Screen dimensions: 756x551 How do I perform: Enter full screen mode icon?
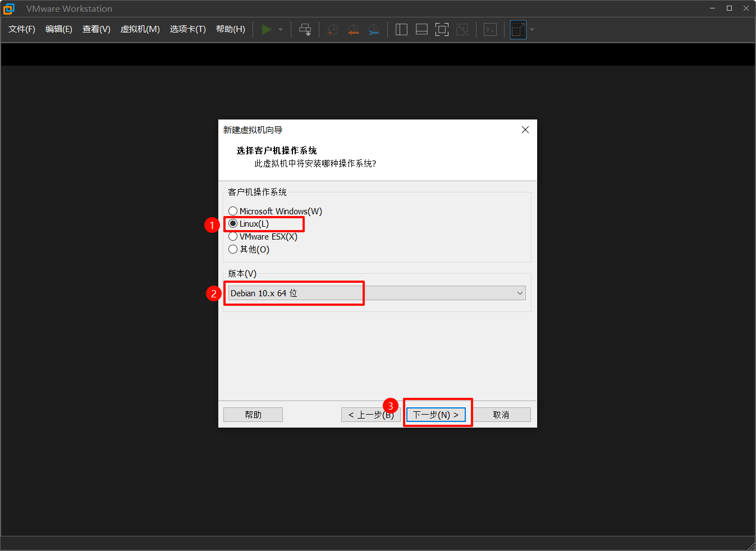click(442, 30)
